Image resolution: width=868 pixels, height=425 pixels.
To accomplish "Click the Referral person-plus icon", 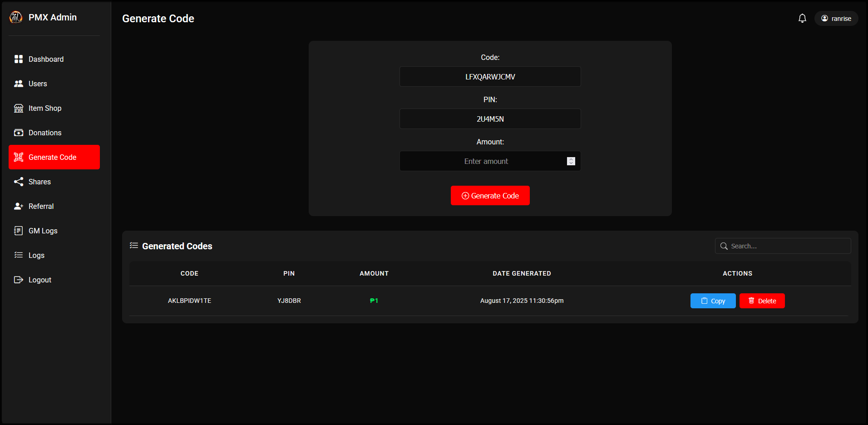I will click(19, 206).
